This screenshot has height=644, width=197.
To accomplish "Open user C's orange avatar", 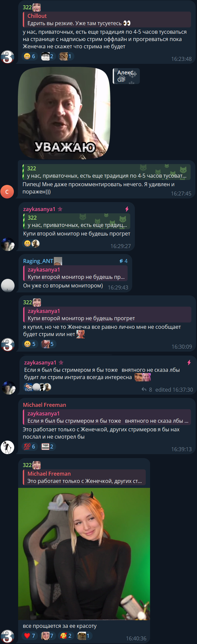I will pos(7,192).
